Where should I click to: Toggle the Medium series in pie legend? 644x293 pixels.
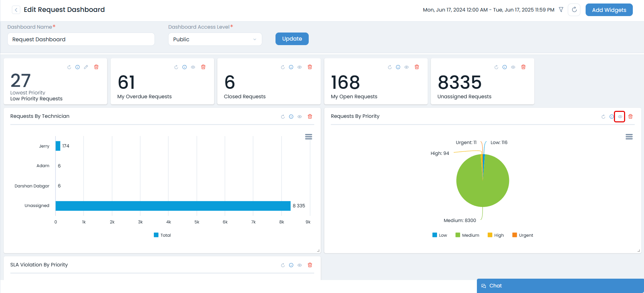pyautogui.click(x=467, y=235)
